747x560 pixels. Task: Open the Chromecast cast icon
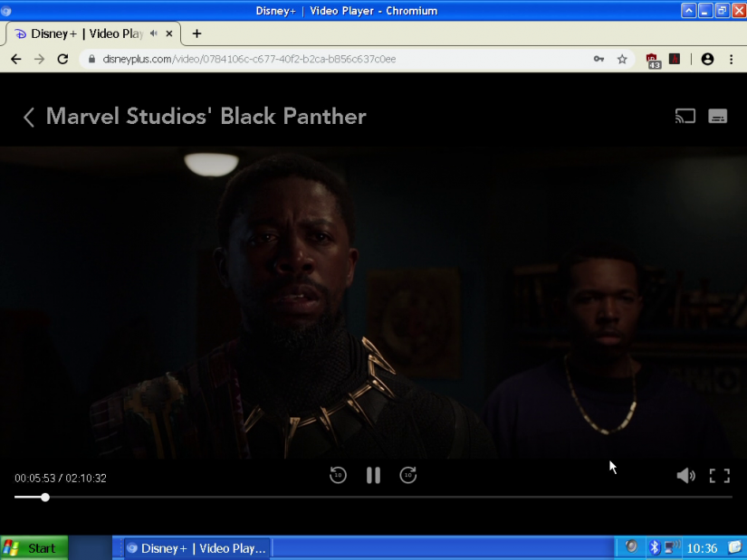pos(685,116)
